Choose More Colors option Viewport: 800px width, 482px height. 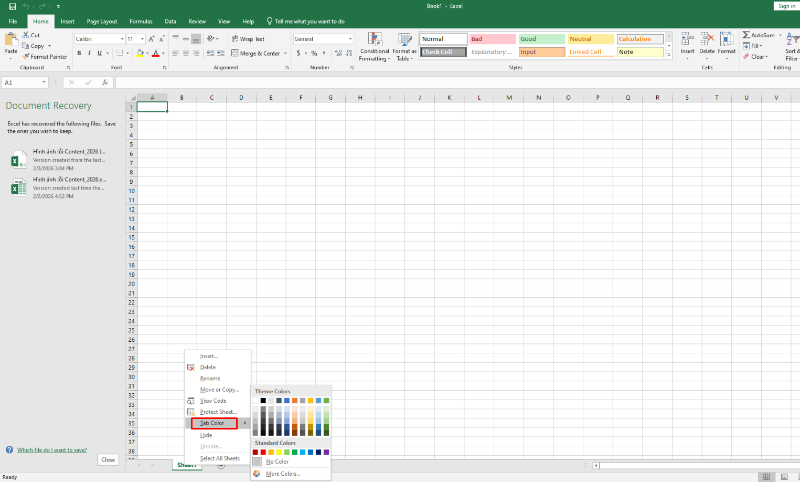[x=283, y=474]
